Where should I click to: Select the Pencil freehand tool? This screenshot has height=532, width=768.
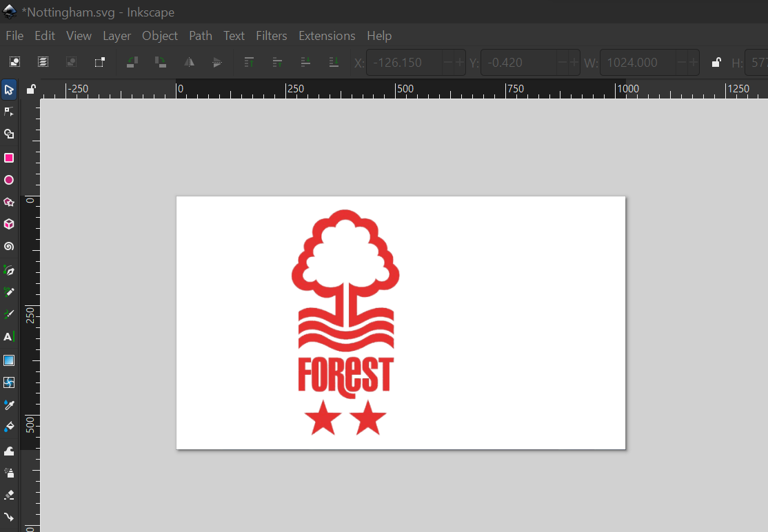(x=9, y=292)
